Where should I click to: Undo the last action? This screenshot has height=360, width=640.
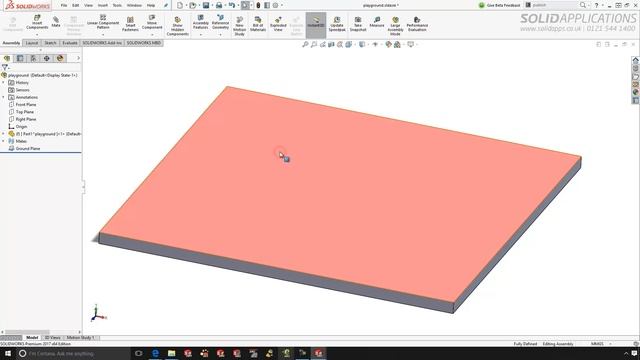(231, 5)
